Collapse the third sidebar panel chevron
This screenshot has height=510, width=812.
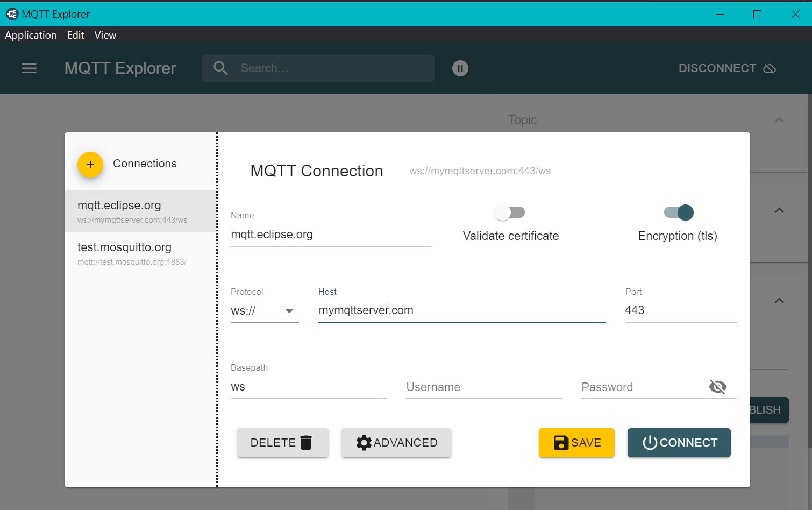(x=779, y=301)
